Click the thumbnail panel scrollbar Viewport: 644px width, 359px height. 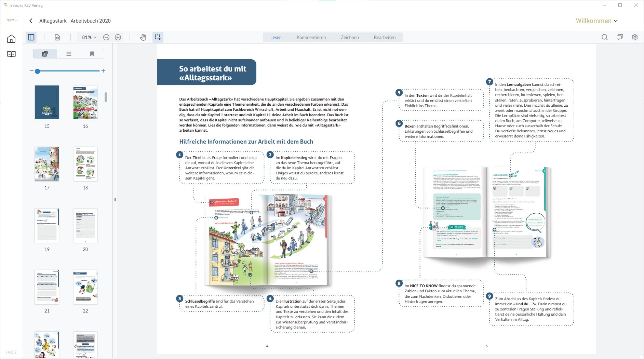[x=106, y=97]
